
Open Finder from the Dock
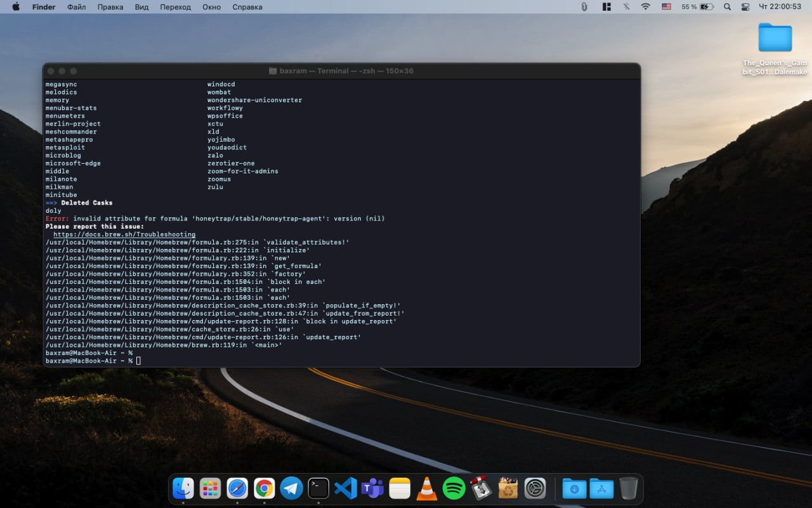(183, 488)
